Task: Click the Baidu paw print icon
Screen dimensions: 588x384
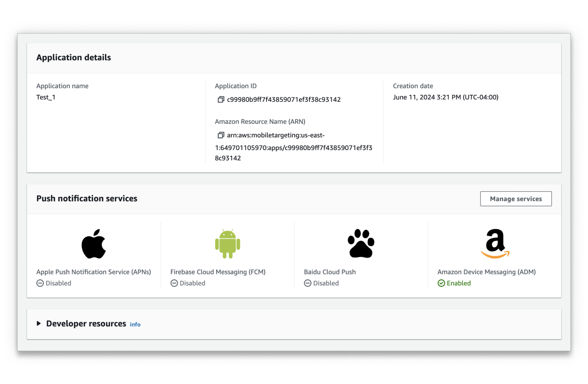Action: point(361,244)
